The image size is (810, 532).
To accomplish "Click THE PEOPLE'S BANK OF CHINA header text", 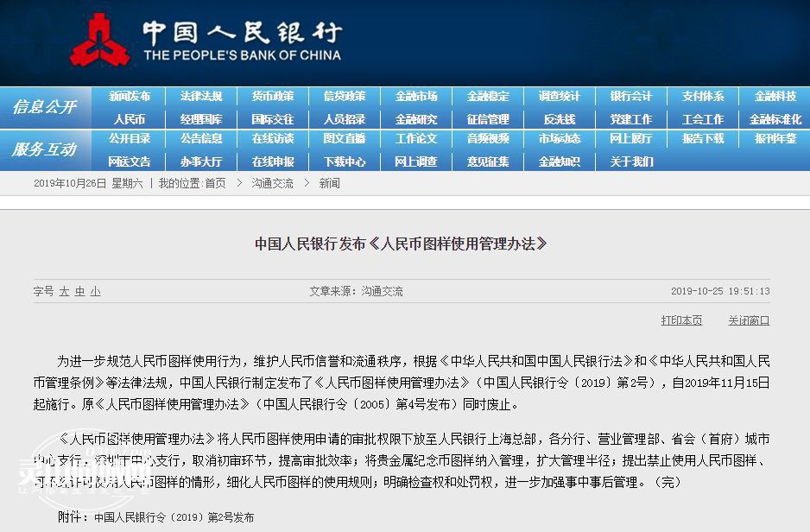I will (x=243, y=55).
